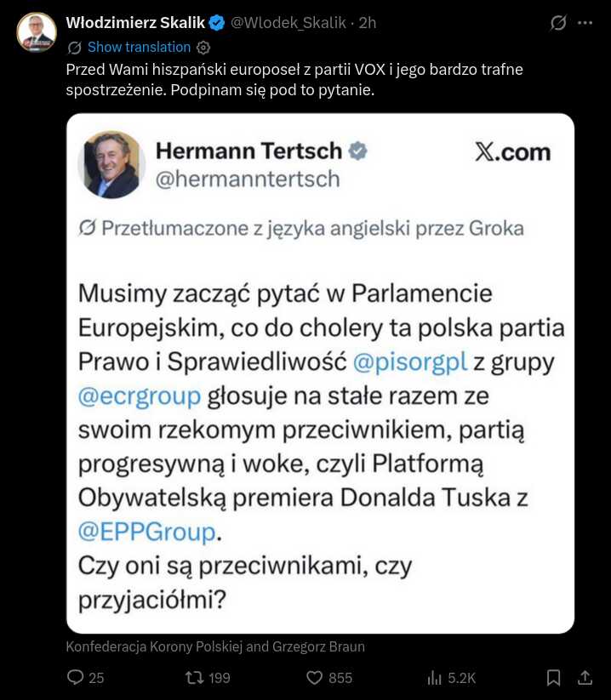Image resolution: width=611 pixels, height=700 pixels.
Task: Open the @Wlodek_Skalik handle
Action: click(x=288, y=22)
